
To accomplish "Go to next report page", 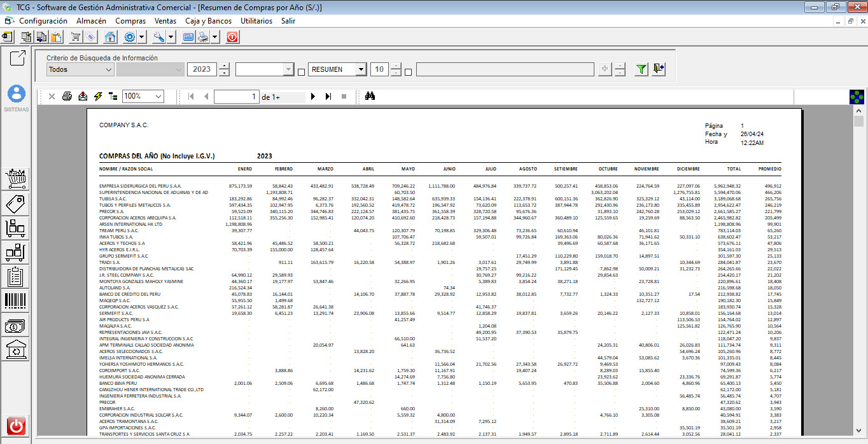I will click(312, 97).
